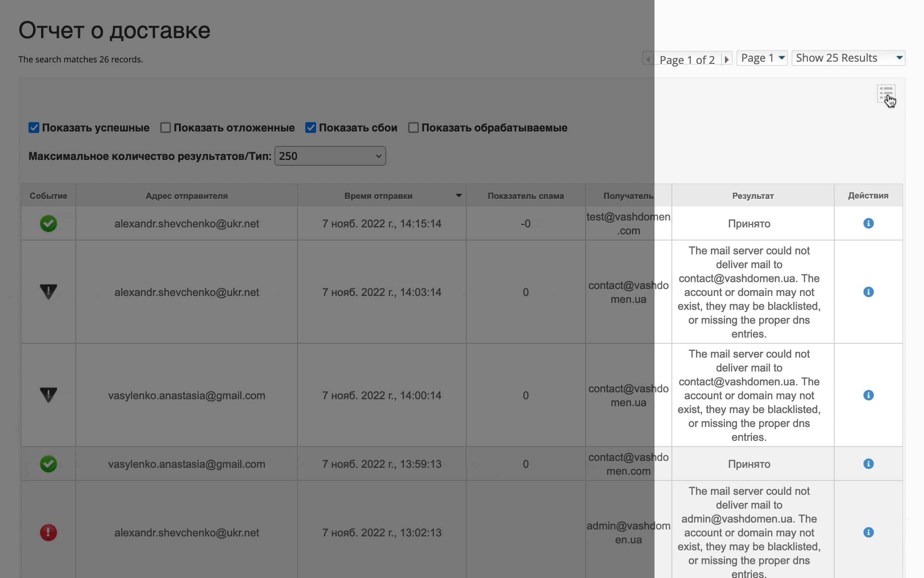This screenshot has height=578, width=924.
Task: Sort by the 'Время отправки' column
Action: tap(378, 195)
